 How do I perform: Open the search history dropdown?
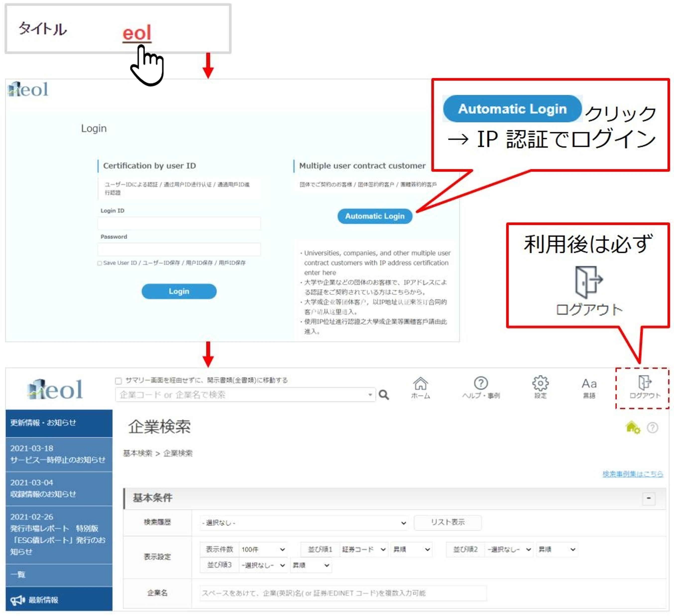(304, 523)
